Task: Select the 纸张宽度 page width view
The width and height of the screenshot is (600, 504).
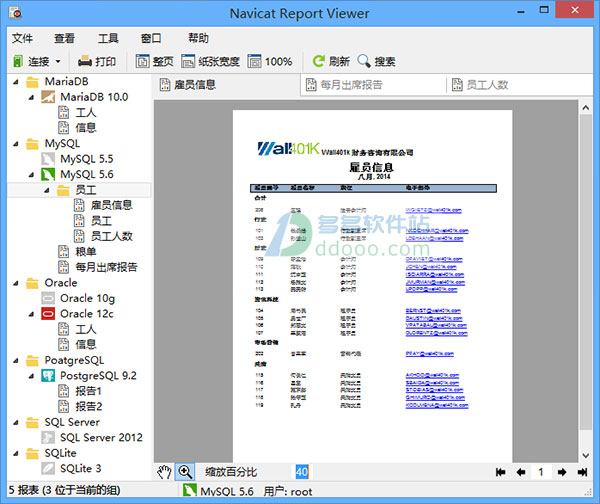Action: coord(210,61)
